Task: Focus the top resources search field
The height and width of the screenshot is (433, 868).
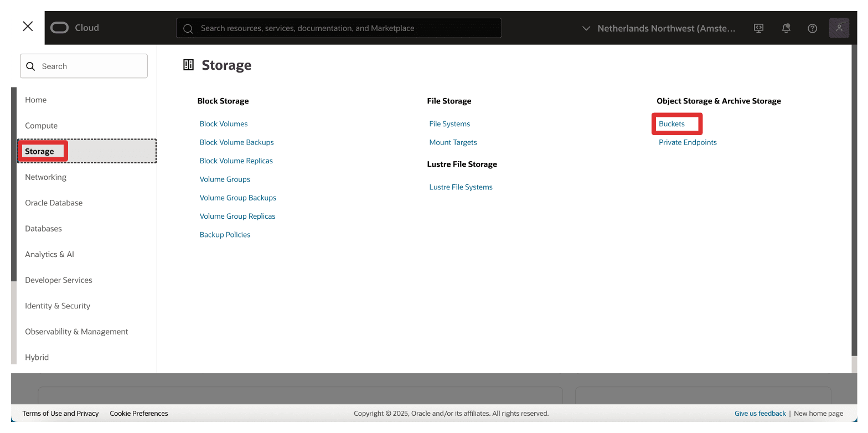Action: [339, 28]
